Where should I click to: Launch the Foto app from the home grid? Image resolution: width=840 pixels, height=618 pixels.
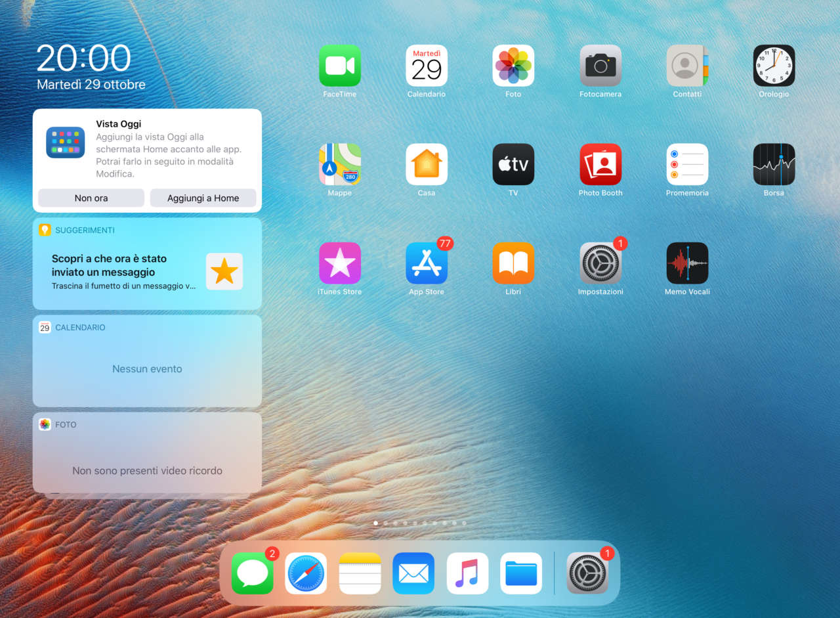click(x=513, y=66)
